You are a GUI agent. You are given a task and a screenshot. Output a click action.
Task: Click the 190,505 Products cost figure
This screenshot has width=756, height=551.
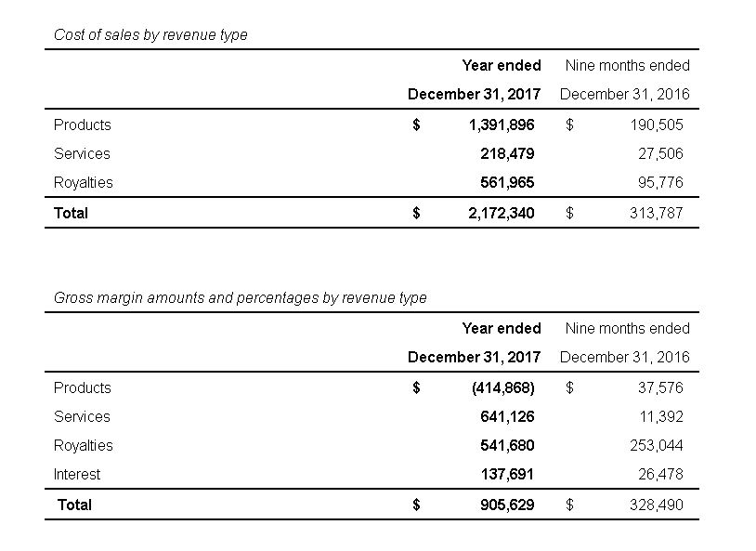(x=657, y=125)
